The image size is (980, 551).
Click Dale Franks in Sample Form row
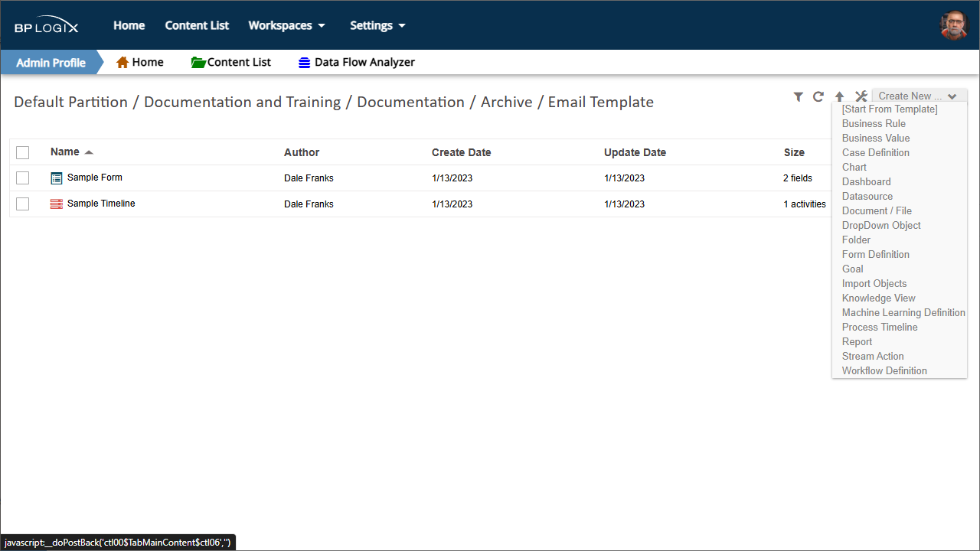click(x=309, y=178)
